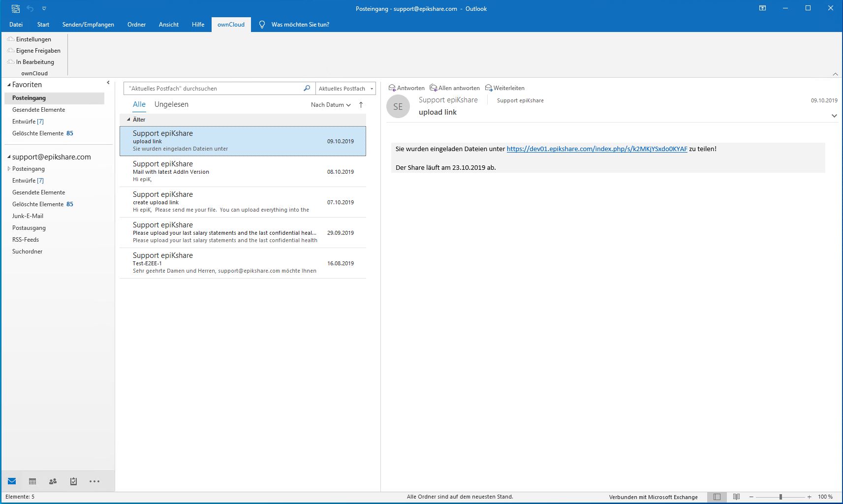Image resolution: width=843 pixels, height=504 pixels.
Task: Switch to Mail view icon
Action: pyautogui.click(x=12, y=481)
